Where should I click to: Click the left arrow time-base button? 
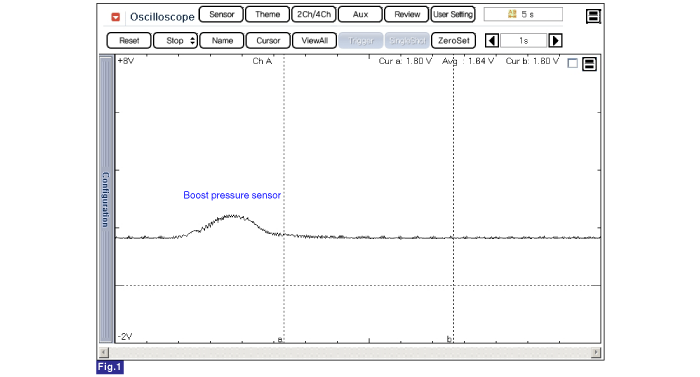492,41
